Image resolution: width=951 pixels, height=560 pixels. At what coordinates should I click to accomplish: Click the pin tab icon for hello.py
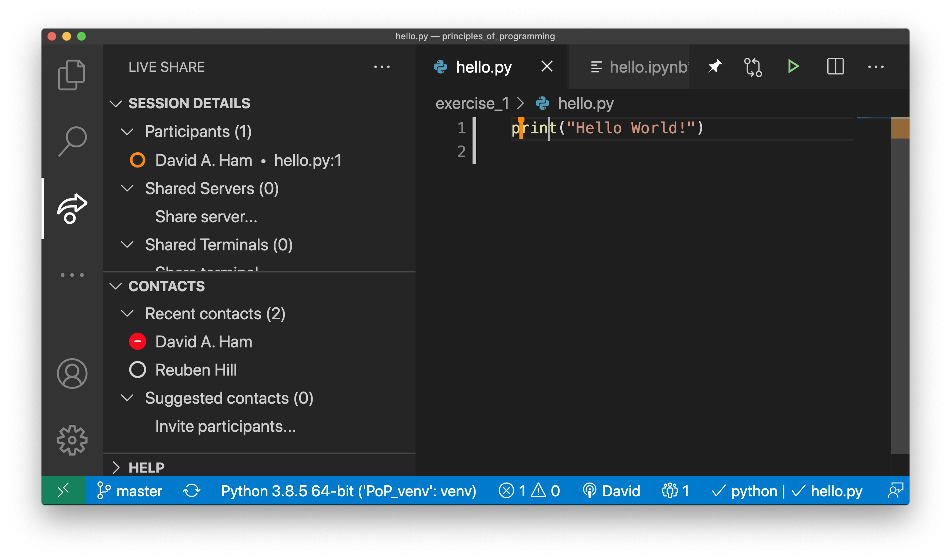(x=716, y=67)
